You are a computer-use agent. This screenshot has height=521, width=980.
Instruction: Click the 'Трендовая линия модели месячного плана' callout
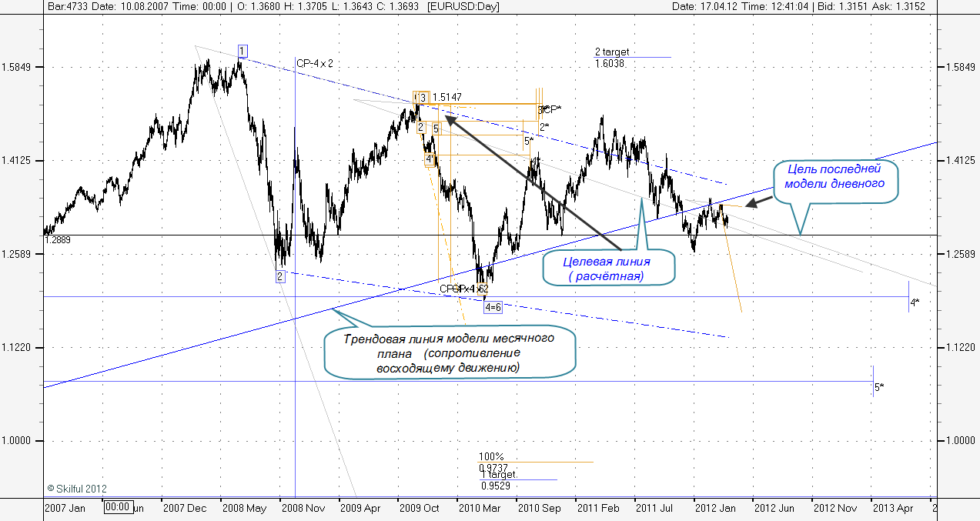tap(450, 353)
